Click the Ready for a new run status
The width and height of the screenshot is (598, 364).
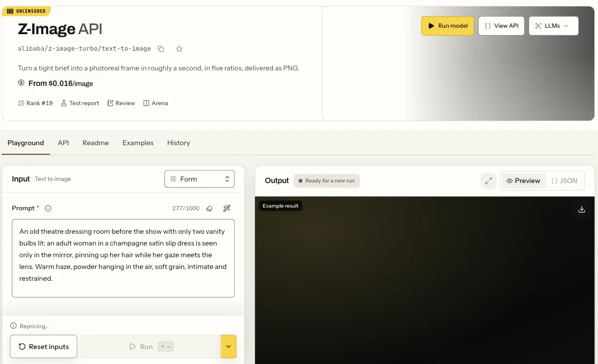(x=327, y=181)
